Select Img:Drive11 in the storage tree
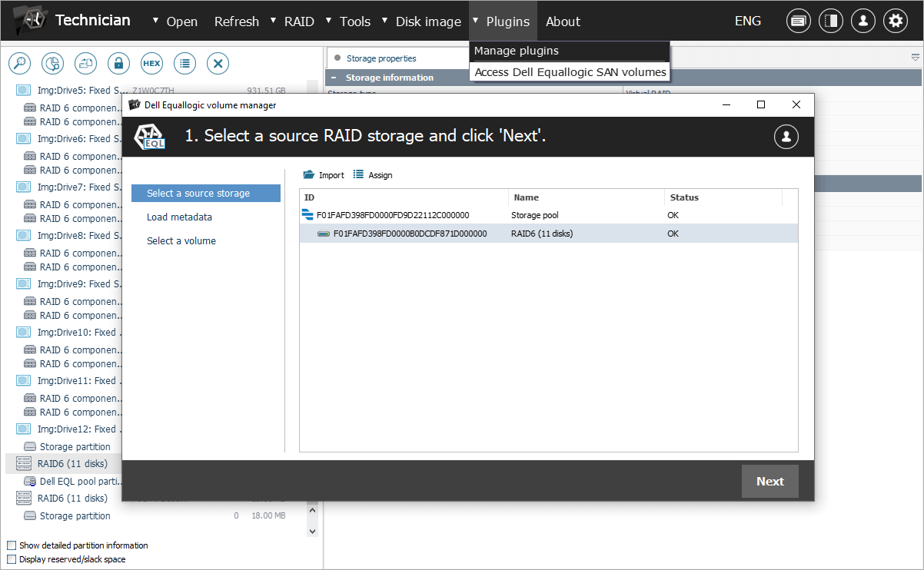 pyautogui.click(x=79, y=381)
